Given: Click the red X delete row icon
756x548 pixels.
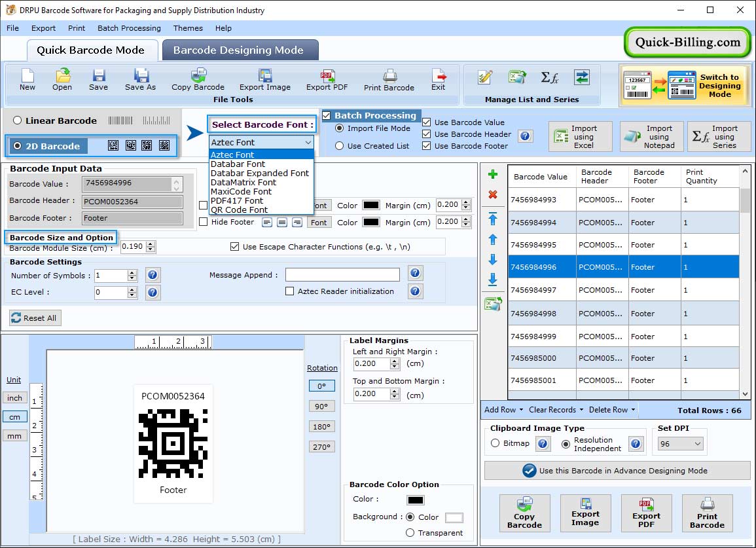Looking at the screenshot, I should [493, 194].
